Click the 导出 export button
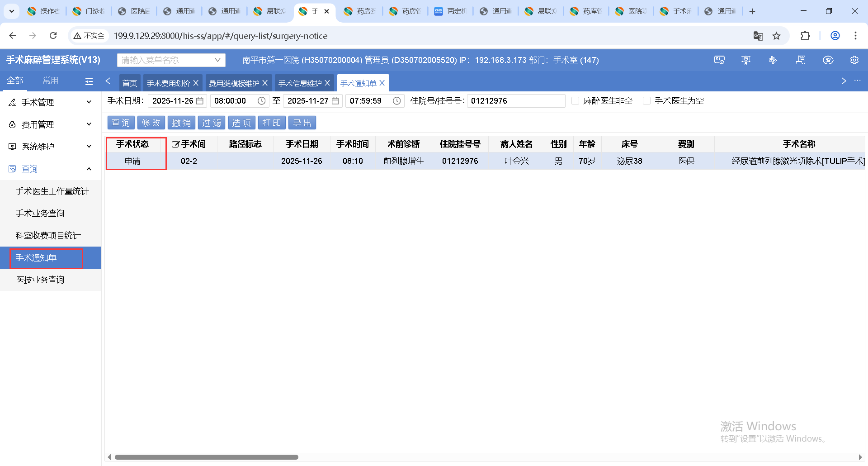This screenshot has height=466, width=868. [302, 123]
